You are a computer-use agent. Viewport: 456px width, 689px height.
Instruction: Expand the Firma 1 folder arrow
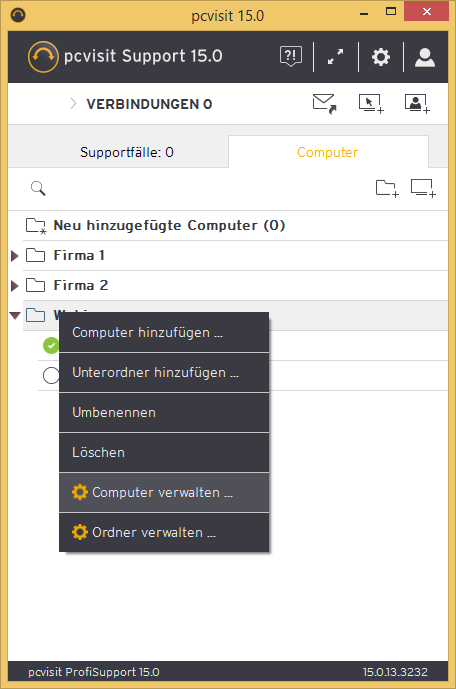click(15, 255)
